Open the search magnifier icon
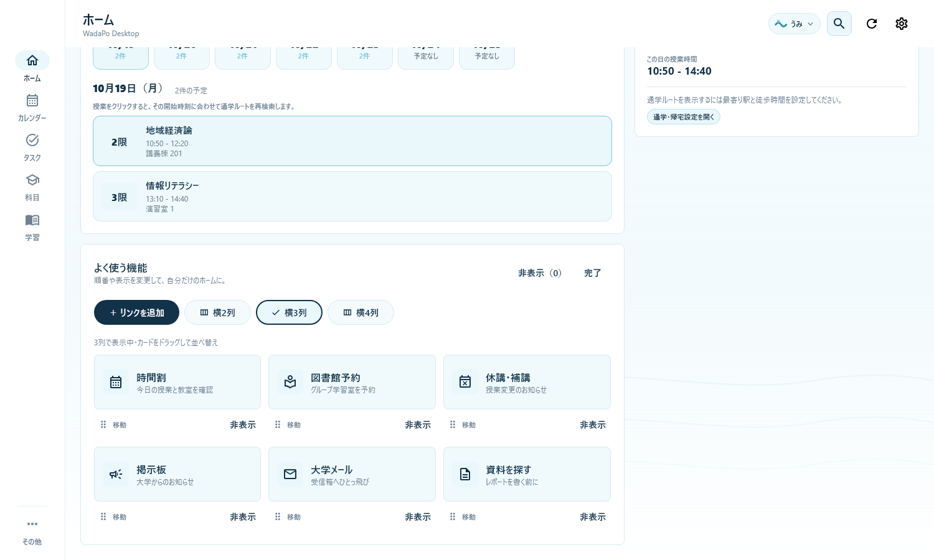The image size is (934, 560). tap(839, 24)
